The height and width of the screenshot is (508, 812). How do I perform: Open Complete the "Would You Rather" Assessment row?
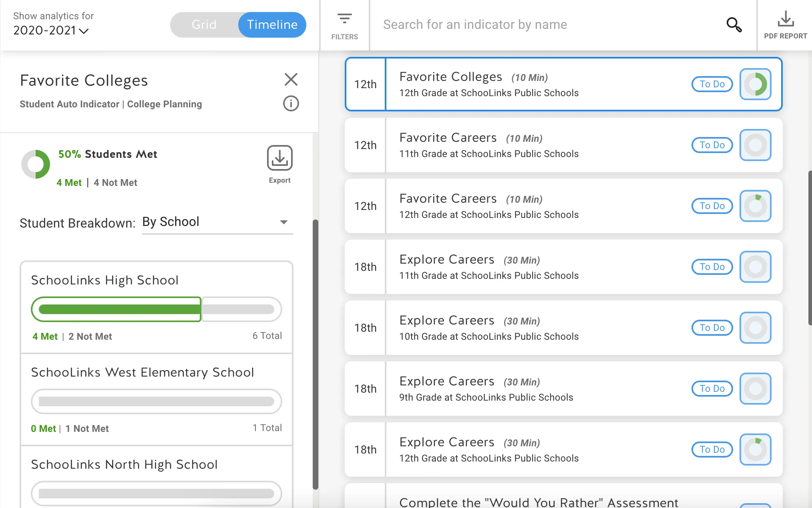point(564,496)
